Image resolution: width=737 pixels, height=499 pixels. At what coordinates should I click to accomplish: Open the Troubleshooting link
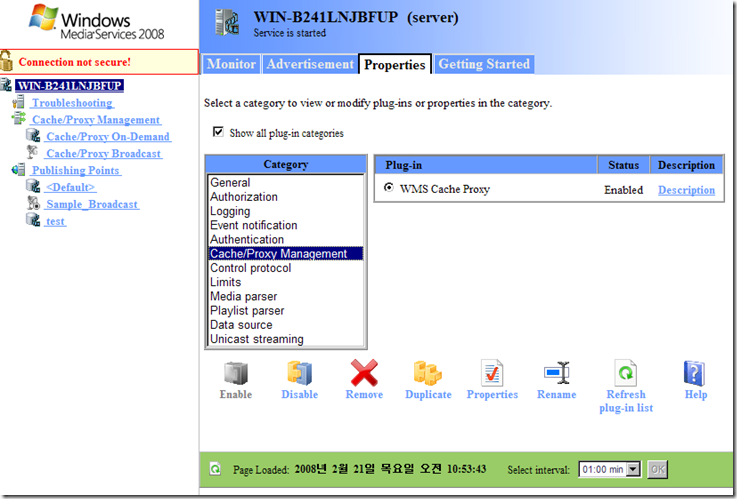72,102
